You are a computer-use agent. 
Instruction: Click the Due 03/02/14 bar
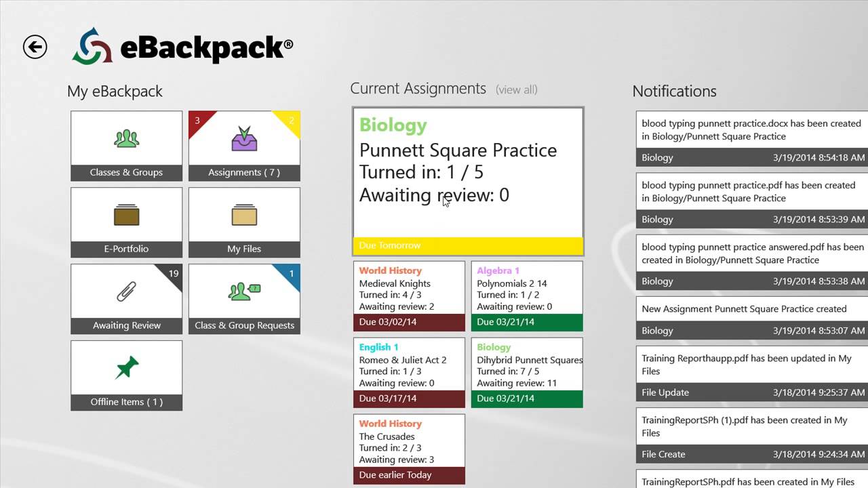coord(409,322)
